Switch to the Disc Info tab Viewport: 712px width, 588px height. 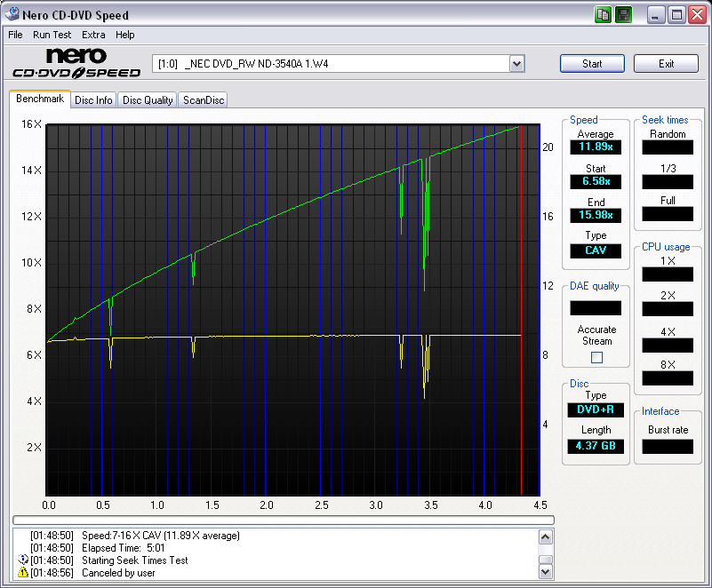93,100
